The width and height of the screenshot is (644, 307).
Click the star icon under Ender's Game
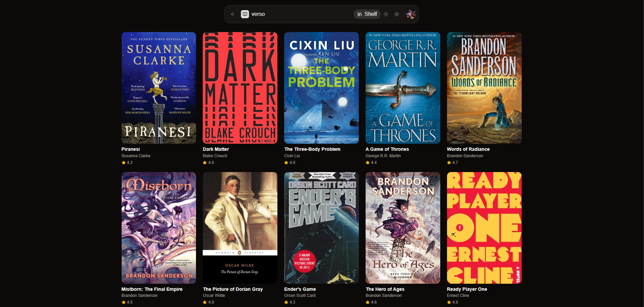tap(286, 302)
